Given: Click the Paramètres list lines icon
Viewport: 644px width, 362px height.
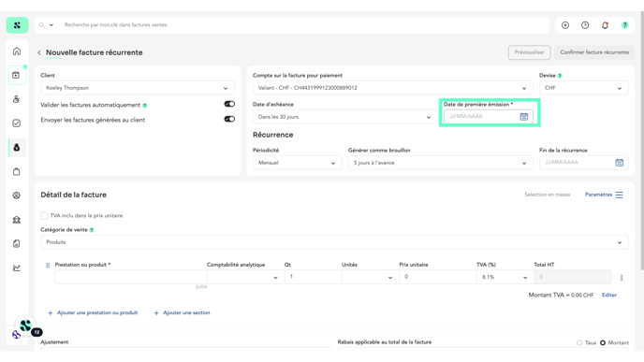Looking at the screenshot, I should (x=619, y=195).
